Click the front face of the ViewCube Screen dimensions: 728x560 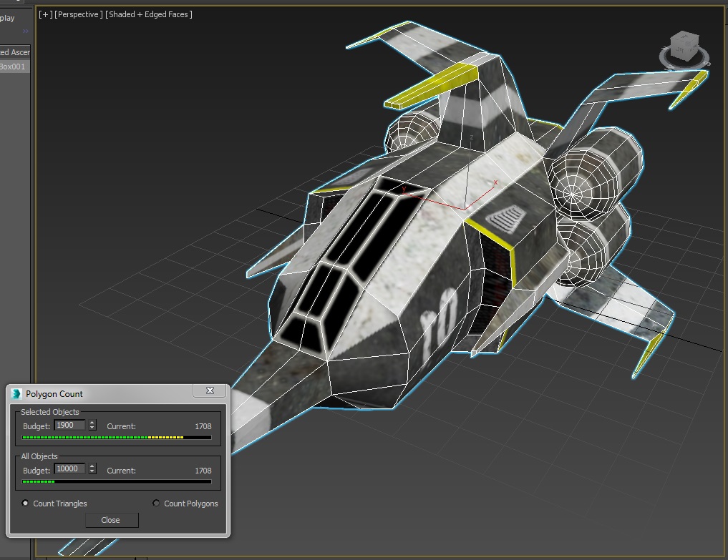(x=678, y=51)
